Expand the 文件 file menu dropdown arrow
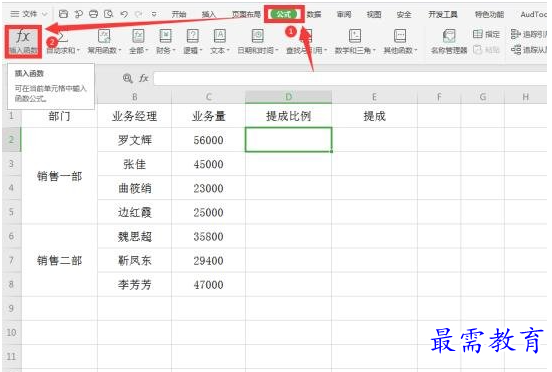 click(45, 14)
